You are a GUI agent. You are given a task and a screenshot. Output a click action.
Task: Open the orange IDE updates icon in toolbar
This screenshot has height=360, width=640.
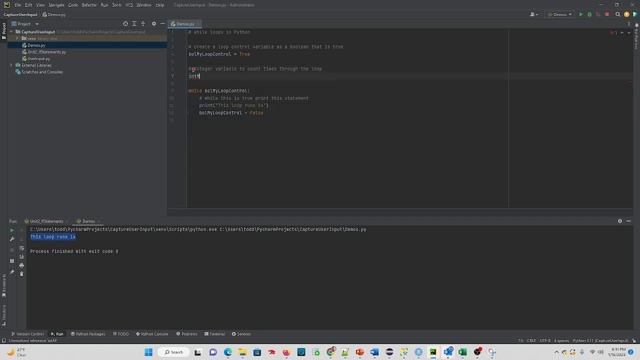click(627, 14)
